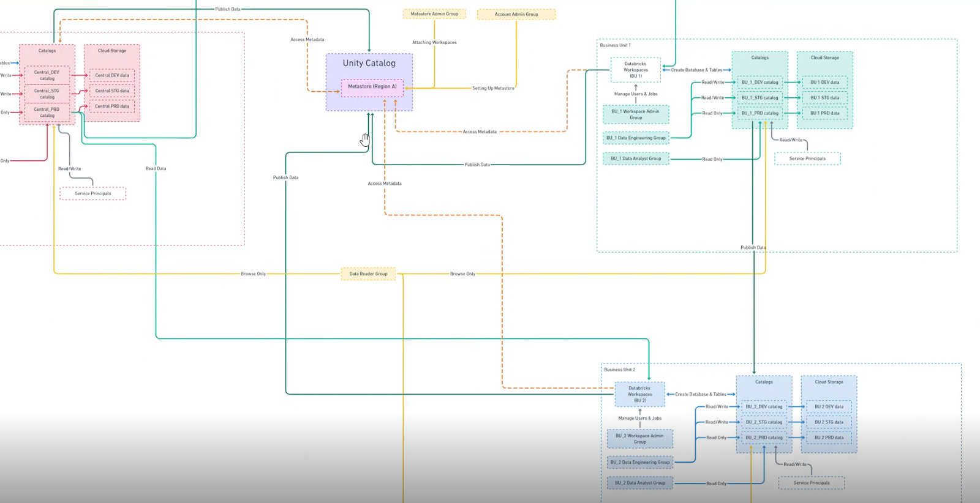Image resolution: width=980 pixels, height=503 pixels.
Task: Click the Data Reader Group node
Action: [368, 274]
